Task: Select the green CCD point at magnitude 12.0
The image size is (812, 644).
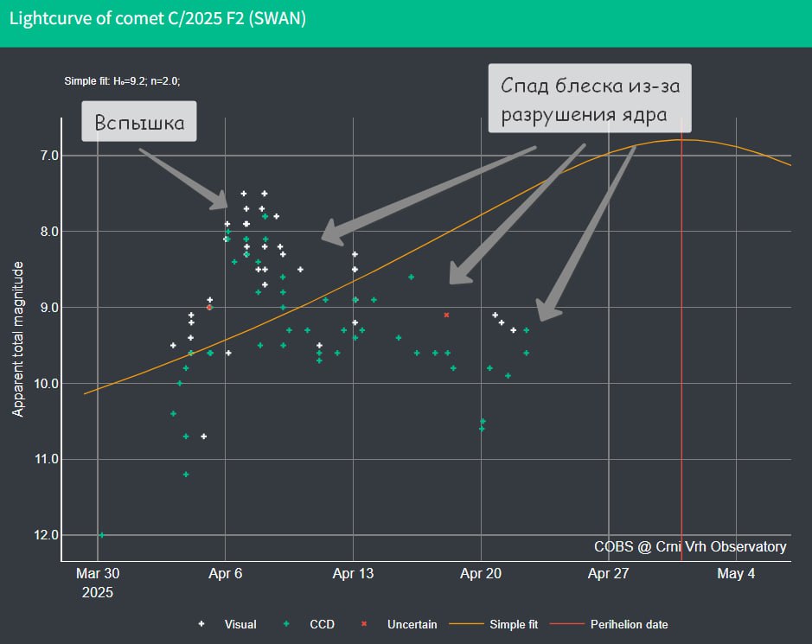Action: pyautogui.click(x=101, y=535)
